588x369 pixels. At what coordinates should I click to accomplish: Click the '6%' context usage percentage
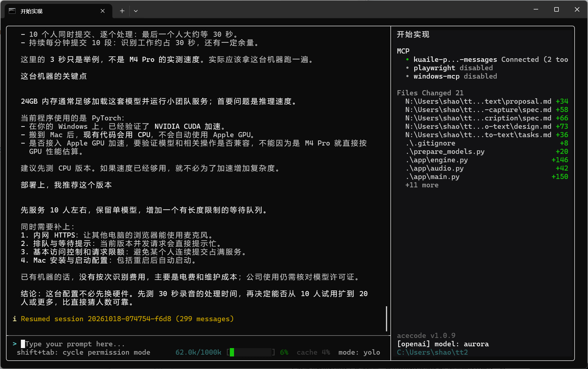click(284, 352)
